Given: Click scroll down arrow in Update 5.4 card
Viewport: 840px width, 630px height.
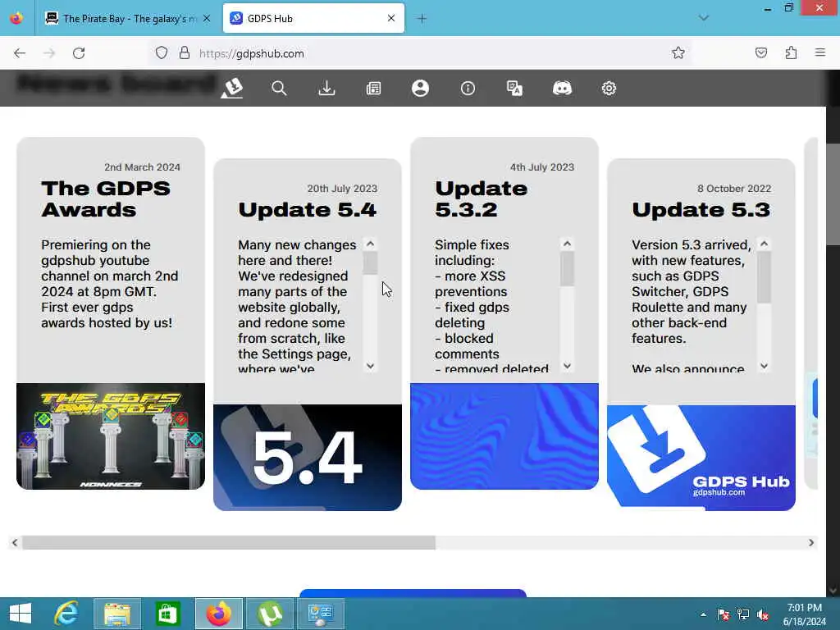Looking at the screenshot, I should click(x=370, y=366).
